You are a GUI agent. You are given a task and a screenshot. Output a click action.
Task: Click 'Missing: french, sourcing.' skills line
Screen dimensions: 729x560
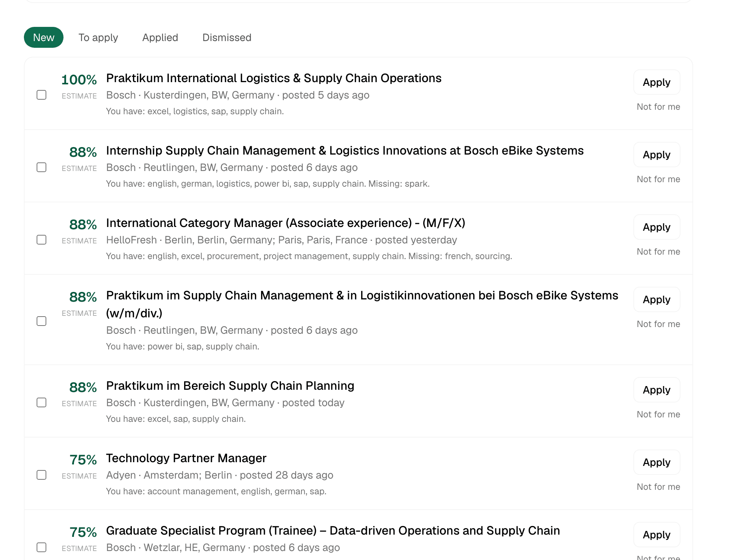(460, 256)
